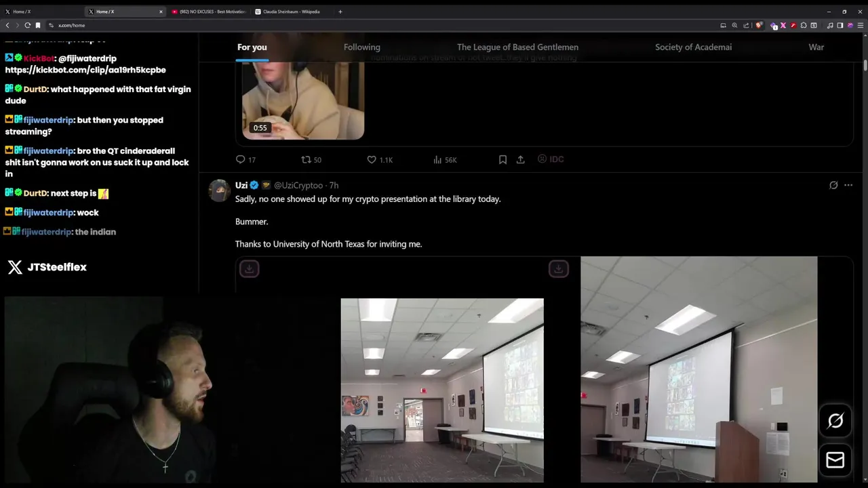Open Uzi display name link
Viewport: 868px width, 488px height.
point(241,185)
